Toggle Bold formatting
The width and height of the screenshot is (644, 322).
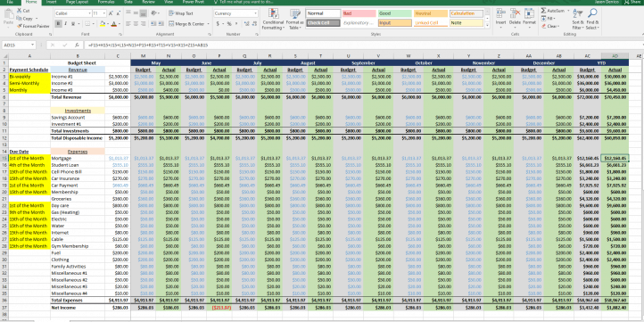pyautogui.click(x=59, y=24)
